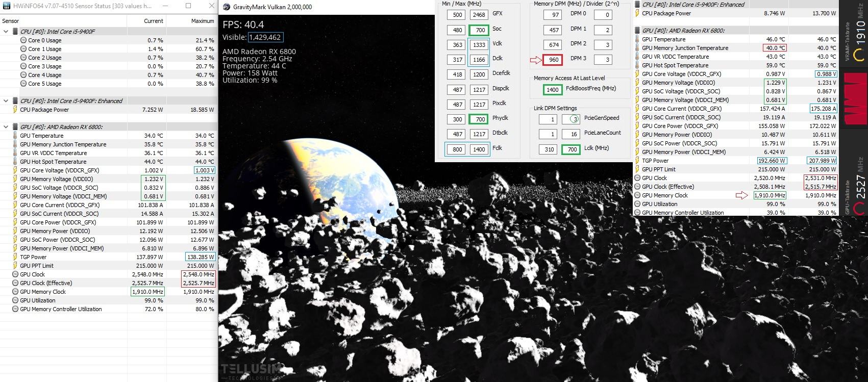Image resolution: width=868 pixels, height=382 pixels.
Task: Click the '207.989 W' TGP Power maximum value
Action: coord(823,161)
